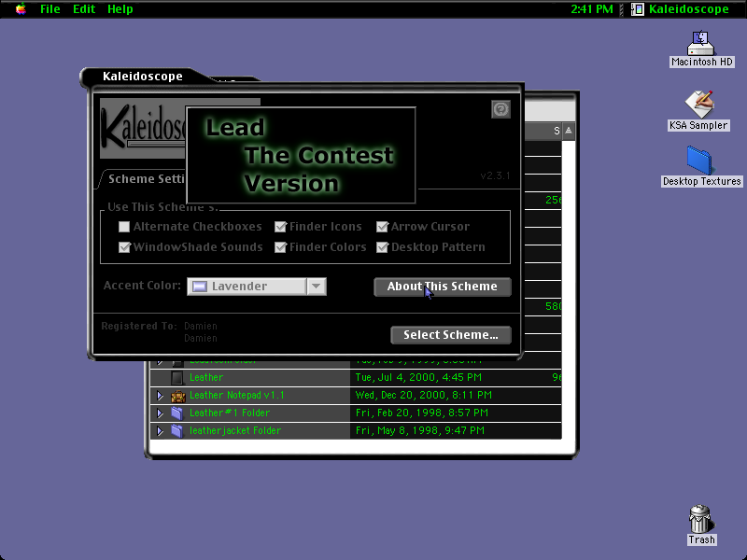Click the date Fri, Feb 20, 1998, 8:57 PM
This screenshot has width=747, height=560.
pos(422,413)
